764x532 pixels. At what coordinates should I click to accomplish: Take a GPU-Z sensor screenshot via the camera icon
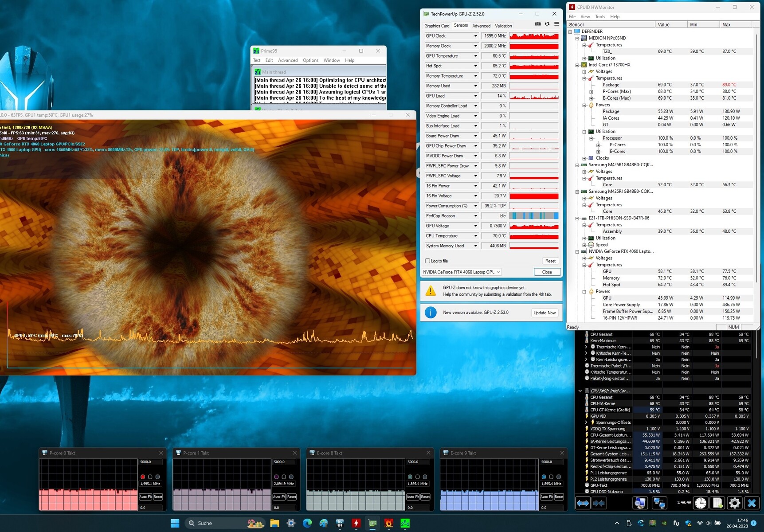coord(537,24)
